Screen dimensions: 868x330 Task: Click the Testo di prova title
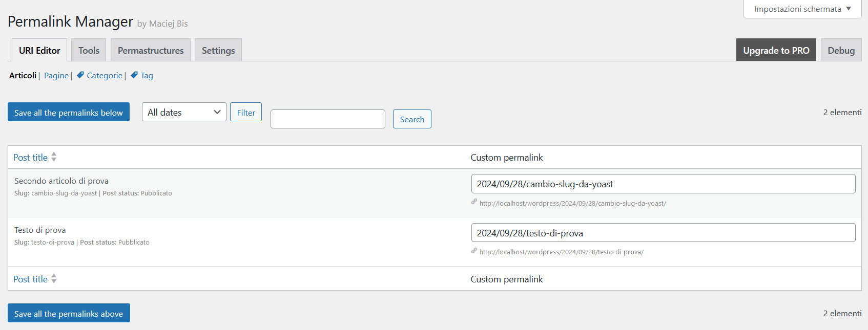coord(40,230)
